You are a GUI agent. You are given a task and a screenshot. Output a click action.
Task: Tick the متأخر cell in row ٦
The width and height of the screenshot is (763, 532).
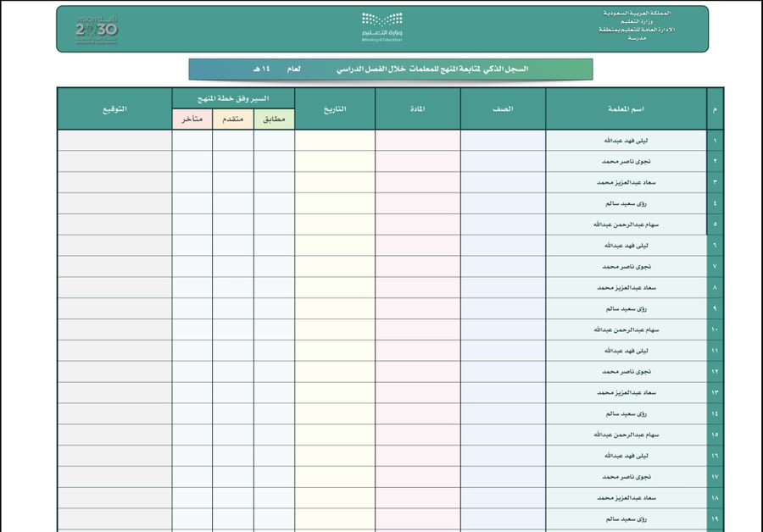[x=192, y=246]
